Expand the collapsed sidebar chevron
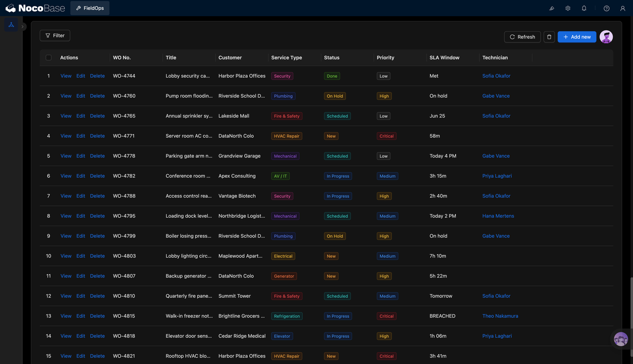 pyautogui.click(x=23, y=27)
